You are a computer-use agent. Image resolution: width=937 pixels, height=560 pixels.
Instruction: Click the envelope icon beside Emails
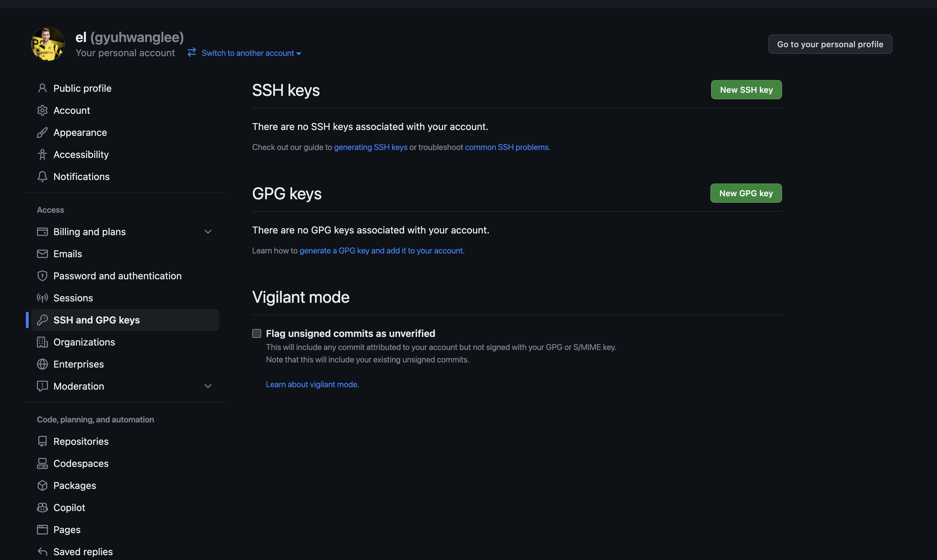tap(42, 254)
